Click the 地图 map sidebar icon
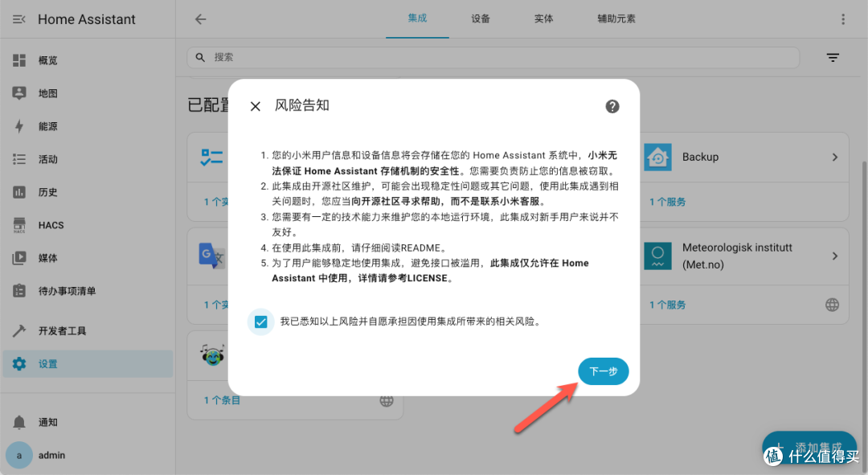 (19, 93)
